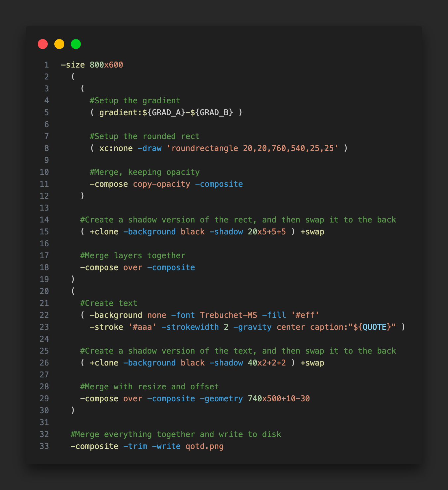Viewport: 448px width, 490px height.
Task: Click the green maximize dot
Action: coord(76,44)
